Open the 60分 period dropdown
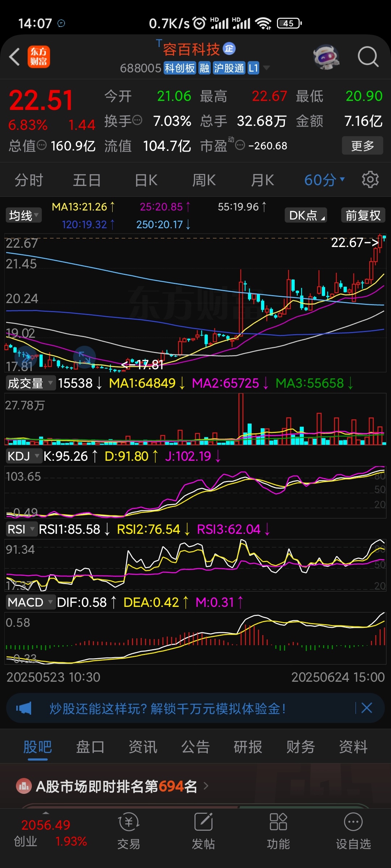The width and height of the screenshot is (391, 868). tap(324, 180)
